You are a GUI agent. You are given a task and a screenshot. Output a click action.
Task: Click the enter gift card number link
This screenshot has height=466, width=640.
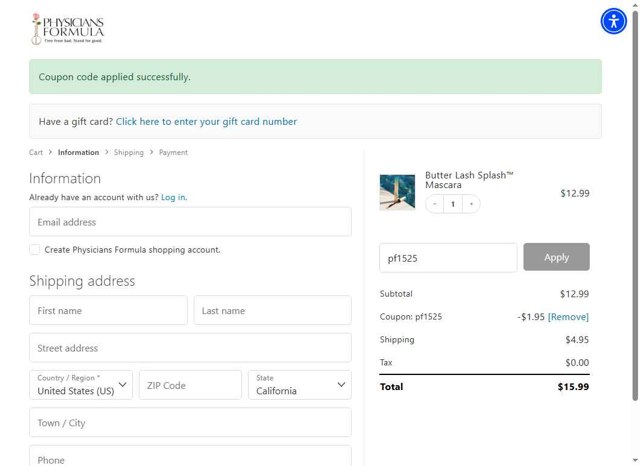pos(206,122)
